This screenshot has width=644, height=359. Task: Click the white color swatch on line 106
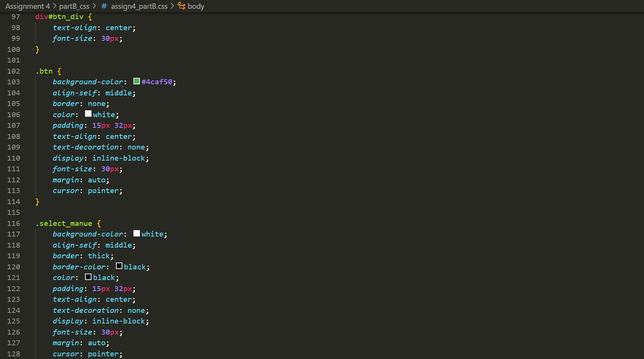(x=88, y=113)
